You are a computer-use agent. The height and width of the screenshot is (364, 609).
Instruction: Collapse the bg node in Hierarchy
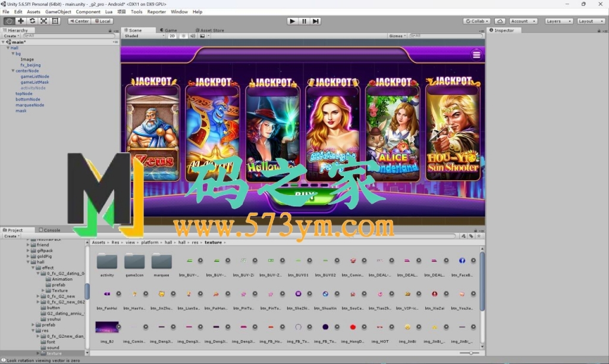point(13,54)
